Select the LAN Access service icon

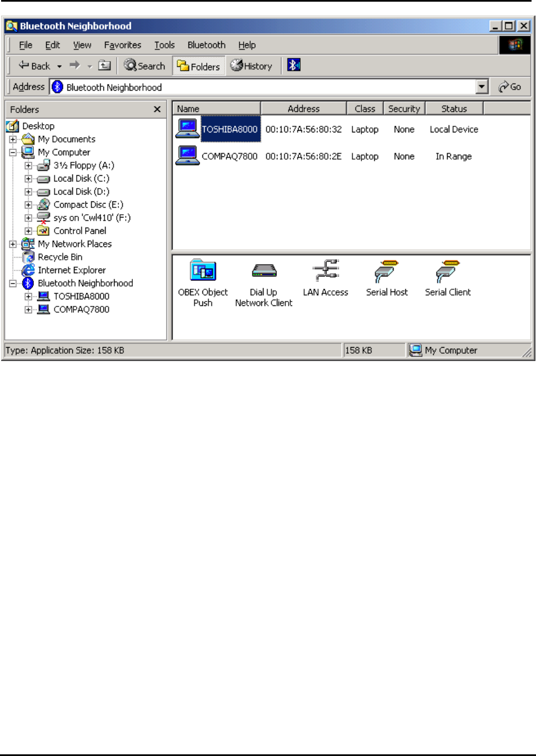pos(326,271)
